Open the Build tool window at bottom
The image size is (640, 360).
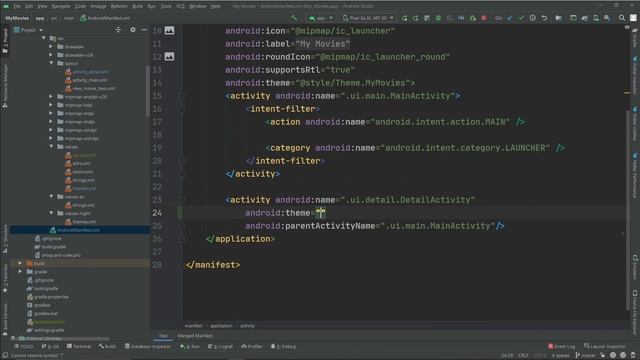click(x=107, y=347)
